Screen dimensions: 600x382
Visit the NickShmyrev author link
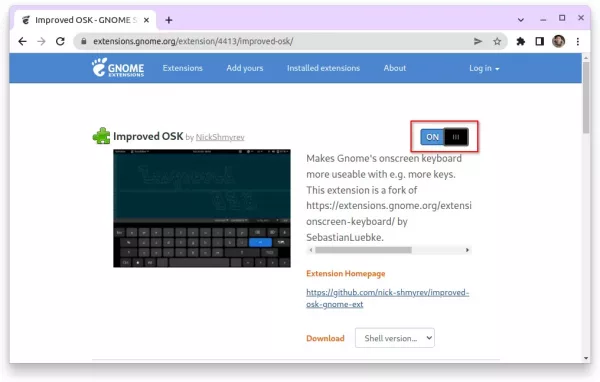coord(220,137)
